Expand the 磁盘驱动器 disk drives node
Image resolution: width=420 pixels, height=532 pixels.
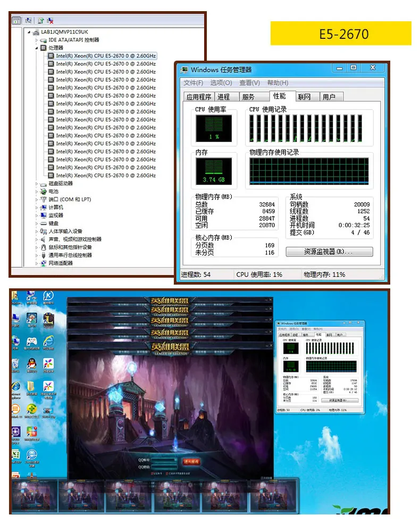tap(37, 184)
